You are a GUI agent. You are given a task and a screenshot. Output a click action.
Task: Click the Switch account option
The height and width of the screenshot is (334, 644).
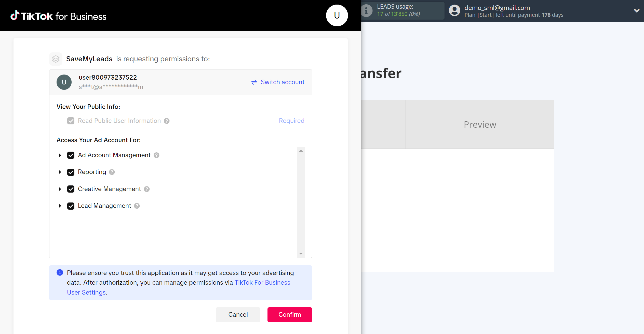coord(278,82)
